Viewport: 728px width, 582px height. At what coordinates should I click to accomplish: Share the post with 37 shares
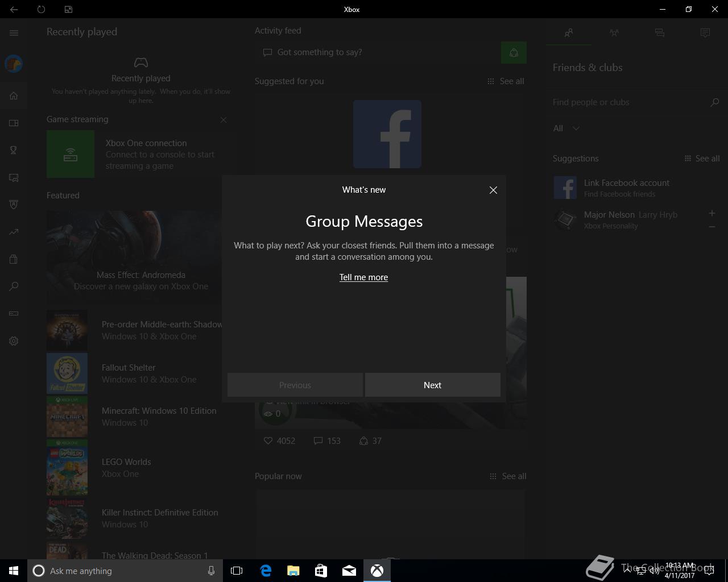pos(370,440)
